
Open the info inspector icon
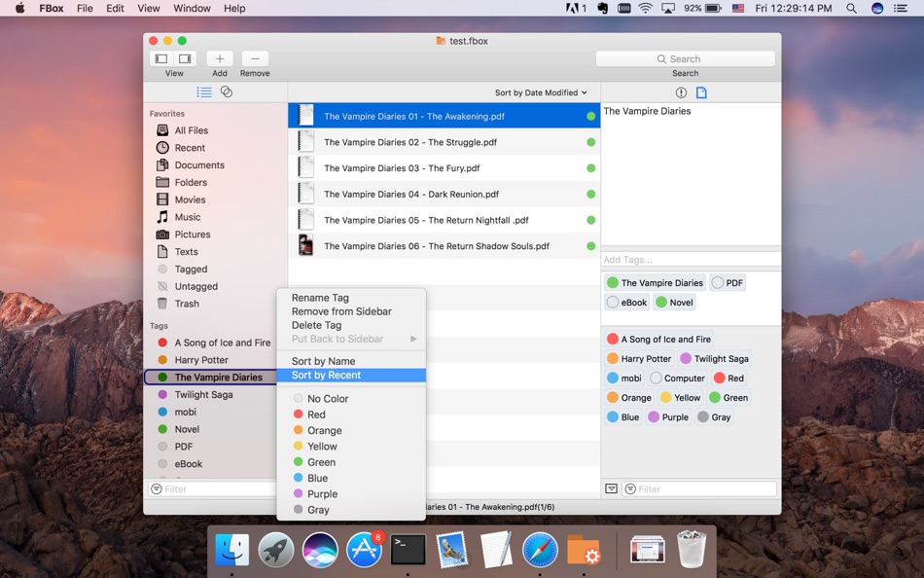click(681, 92)
